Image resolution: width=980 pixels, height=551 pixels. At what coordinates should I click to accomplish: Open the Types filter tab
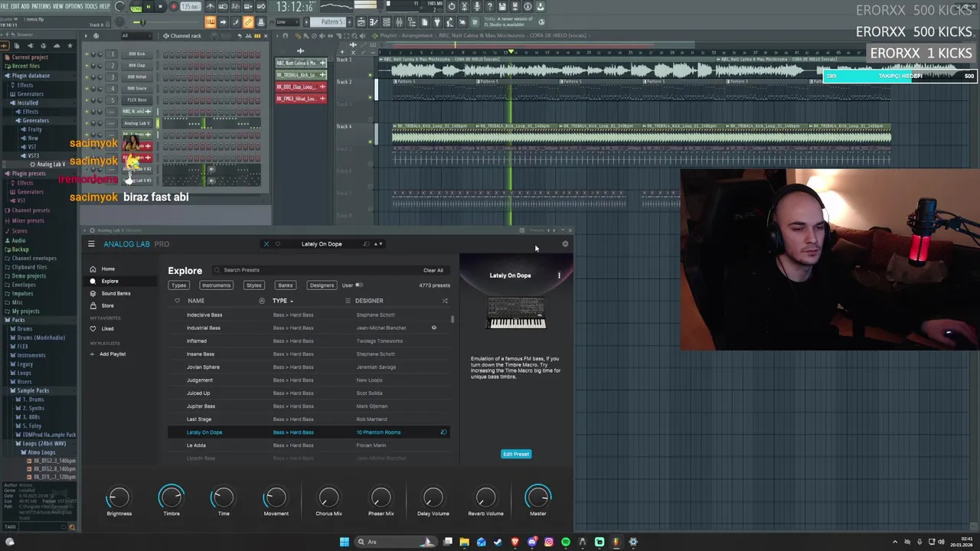click(x=178, y=285)
